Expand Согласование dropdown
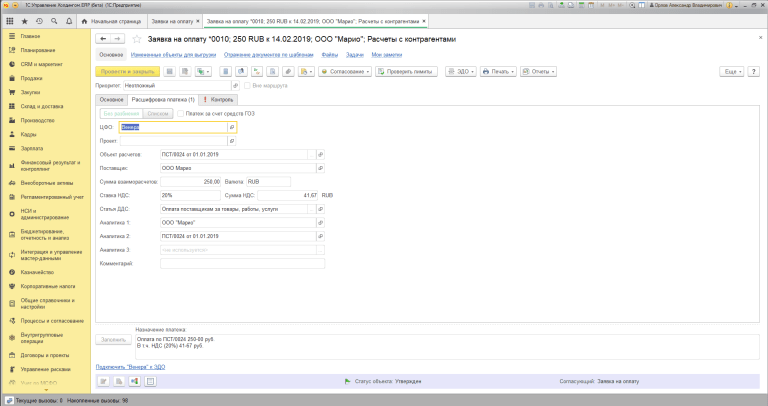Screen dimensions: 768x406 coord(345,72)
